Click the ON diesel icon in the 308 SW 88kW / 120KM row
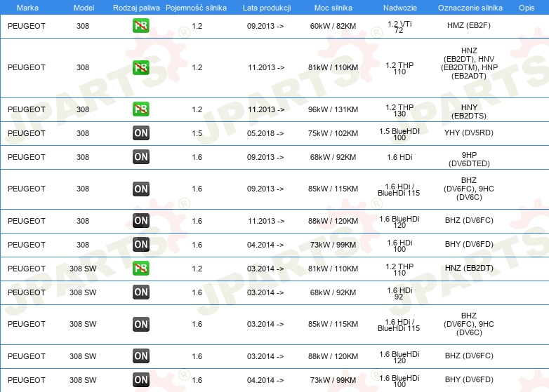The height and width of the screenshot is (392, 549). click(140, 356)
